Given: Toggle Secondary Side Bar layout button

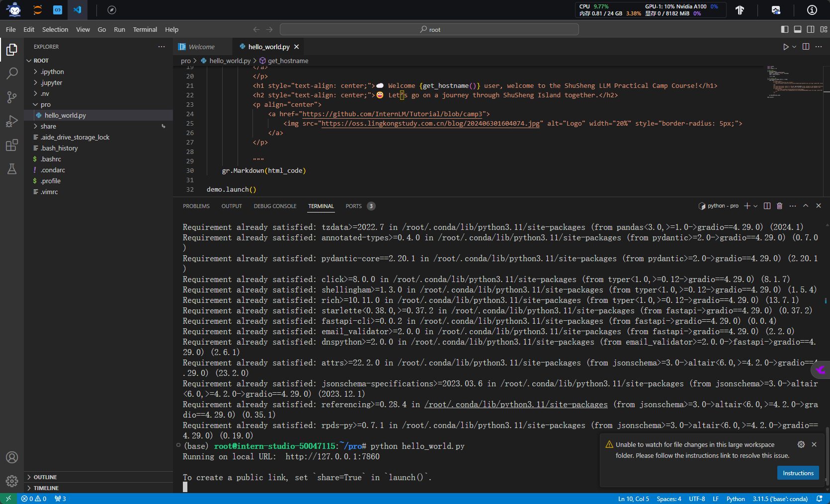Looking at the screenshot, I should (x=811, y=29).
